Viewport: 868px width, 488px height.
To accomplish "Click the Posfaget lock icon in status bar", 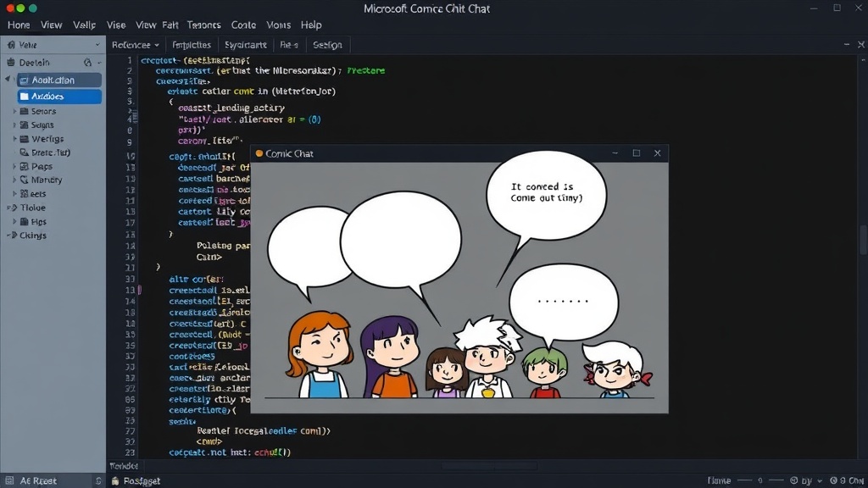I will tap(115, 481).
